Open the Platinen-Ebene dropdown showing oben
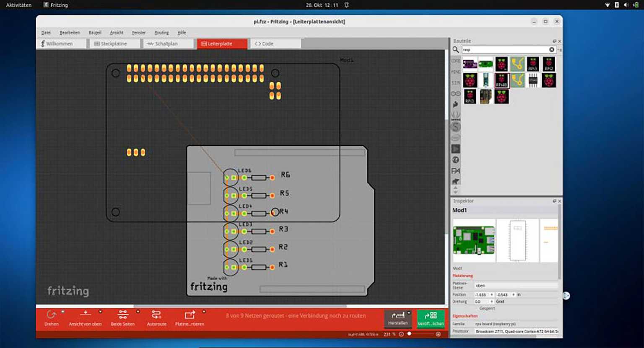 [x=516, y=286]
